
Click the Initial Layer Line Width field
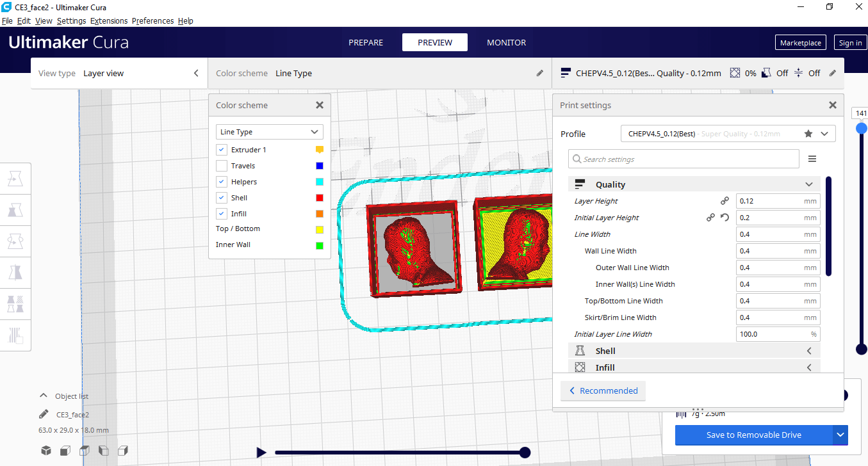coord(778,334)
